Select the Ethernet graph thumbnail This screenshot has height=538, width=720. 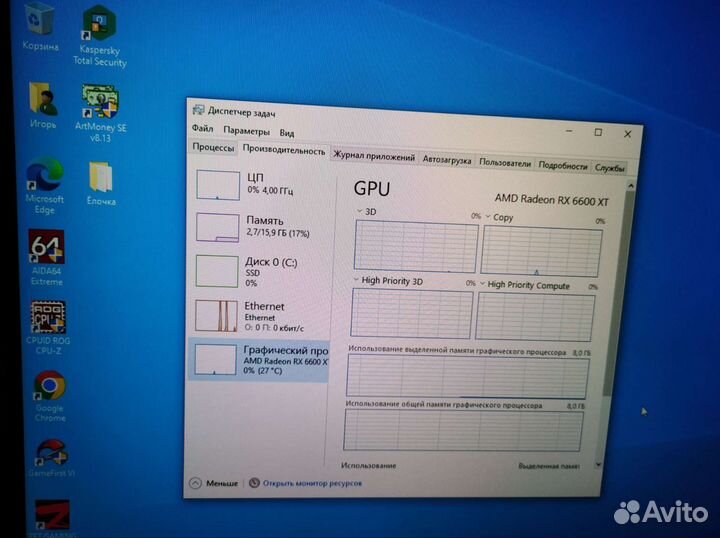[x=216, y=316]
